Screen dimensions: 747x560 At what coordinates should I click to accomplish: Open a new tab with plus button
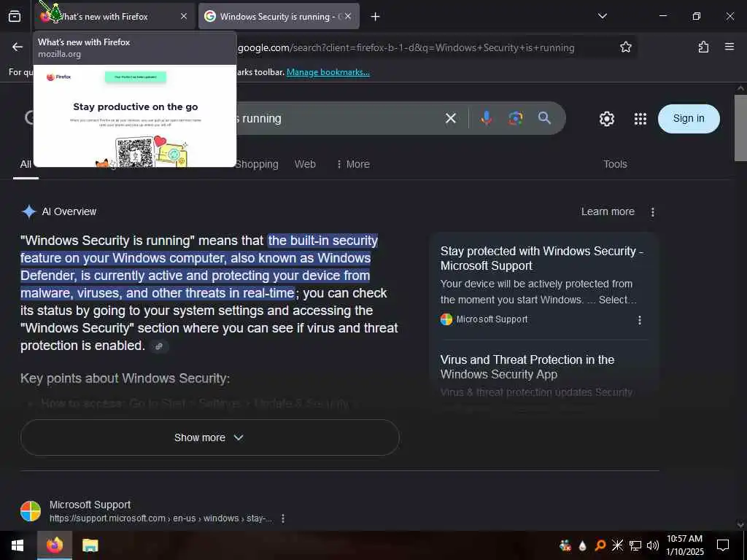376,17
